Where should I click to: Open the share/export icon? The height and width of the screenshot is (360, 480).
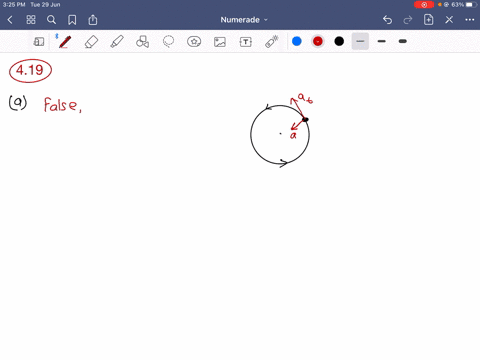93,20
